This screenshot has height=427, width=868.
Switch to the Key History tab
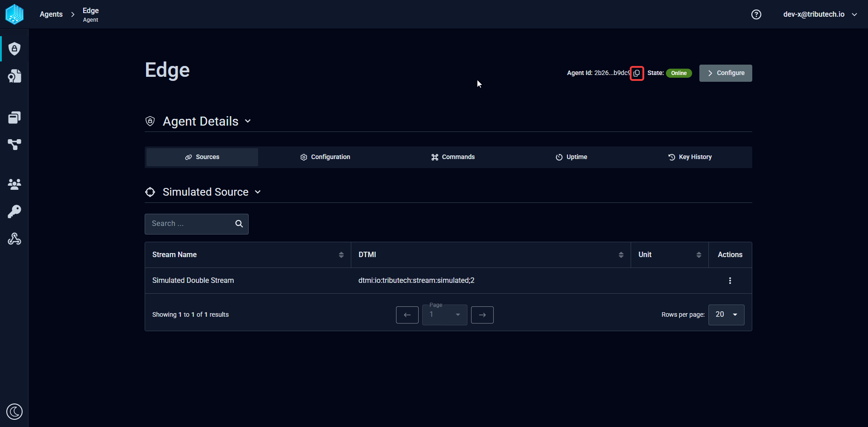[690, 157]
